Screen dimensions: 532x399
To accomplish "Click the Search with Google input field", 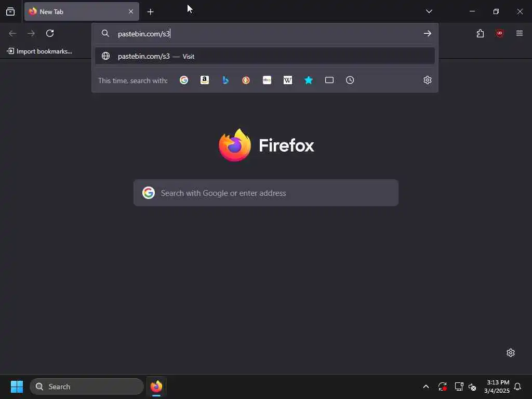I will click(265, 193).
